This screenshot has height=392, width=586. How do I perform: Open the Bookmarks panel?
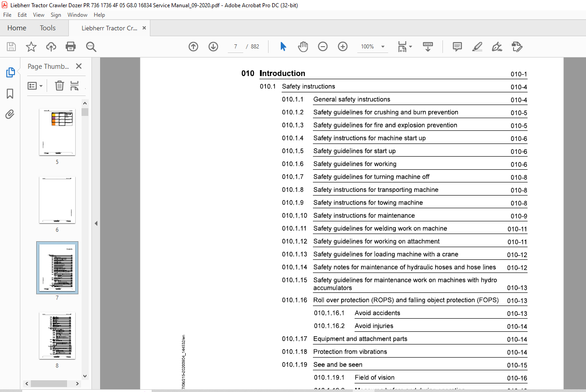click(10, 94)
